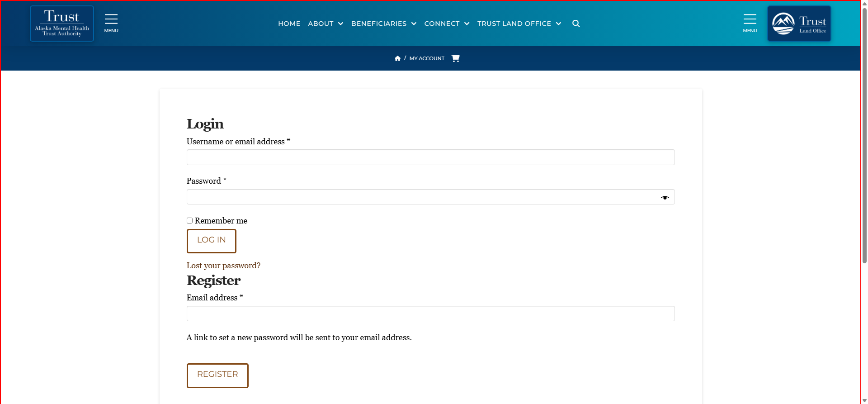Image resolution: width=868 pixels, height=404 pixels.
Task: Go to the Home menu item
Action: 289,24
